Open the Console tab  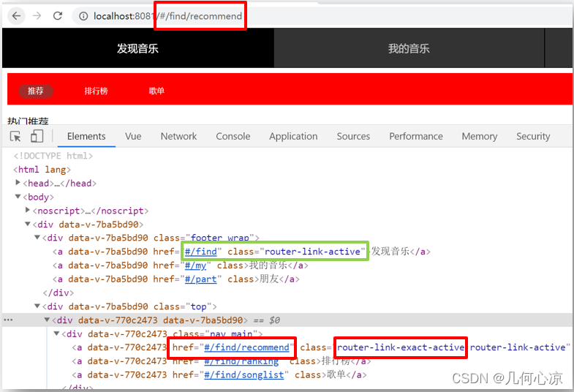pos(233,136)
